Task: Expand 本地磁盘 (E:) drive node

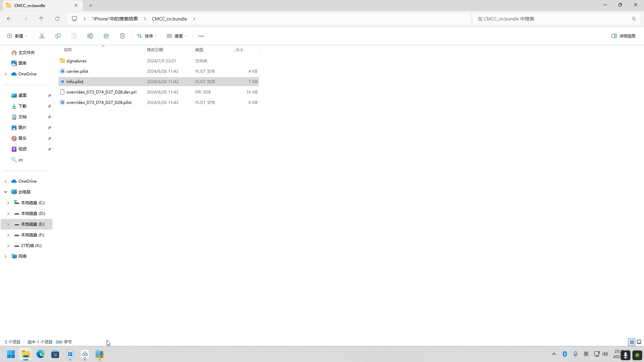Action: click(8, 224)
